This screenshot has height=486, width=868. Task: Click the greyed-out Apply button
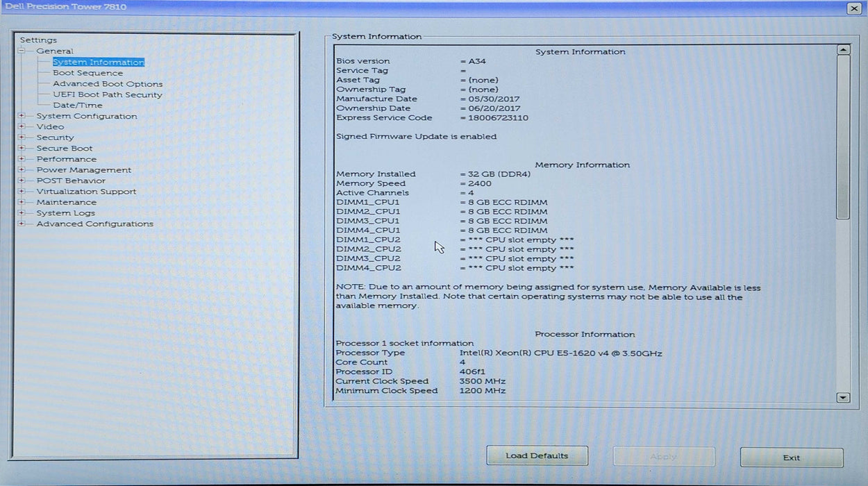point(663,457)
